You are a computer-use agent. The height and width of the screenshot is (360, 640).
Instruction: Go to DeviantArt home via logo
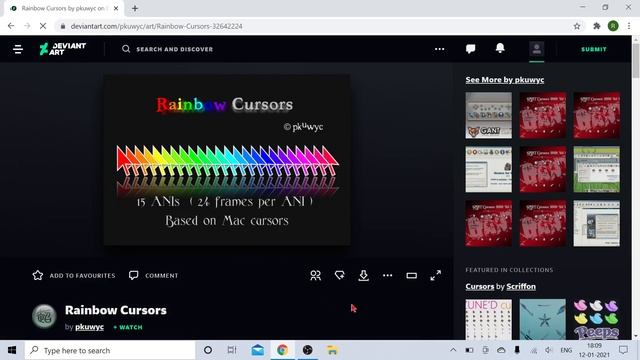tap(62, 49)
